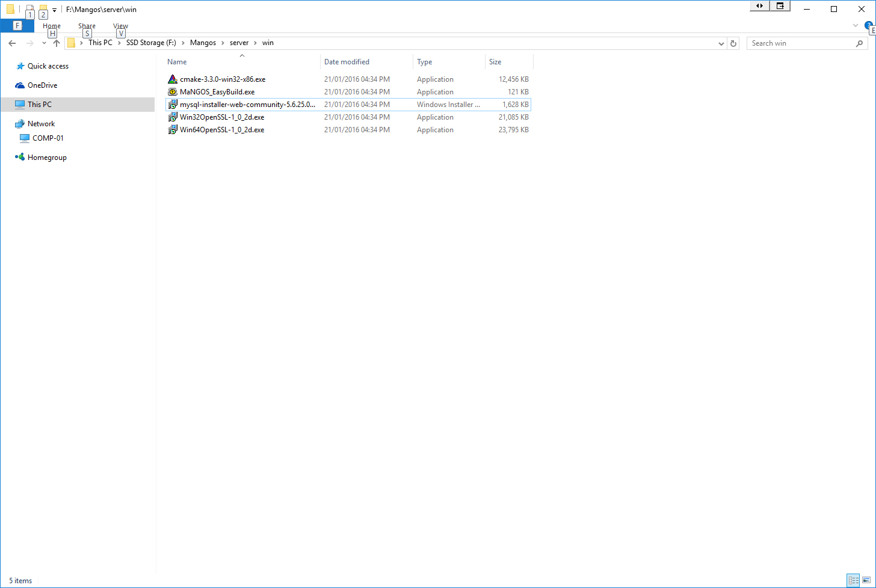The image size is (876, 588).
Task: Expand chevron after SSD Storage (F:) breadcrumb
Action: click(x=183, y=43)
